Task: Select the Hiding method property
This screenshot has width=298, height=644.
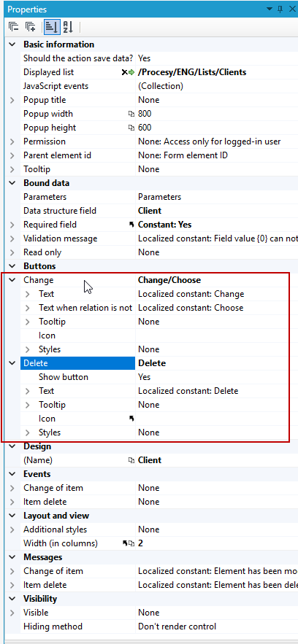Action: coord(53,626)
